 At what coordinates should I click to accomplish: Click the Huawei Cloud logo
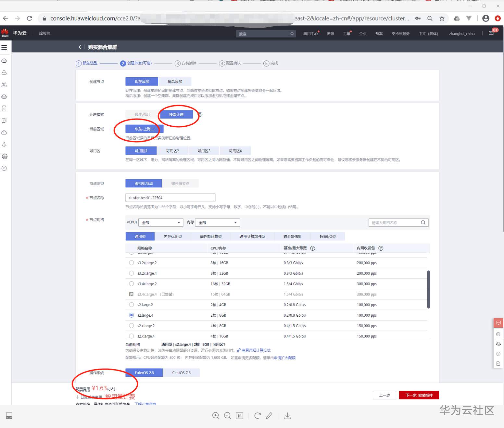pos(5,33)
